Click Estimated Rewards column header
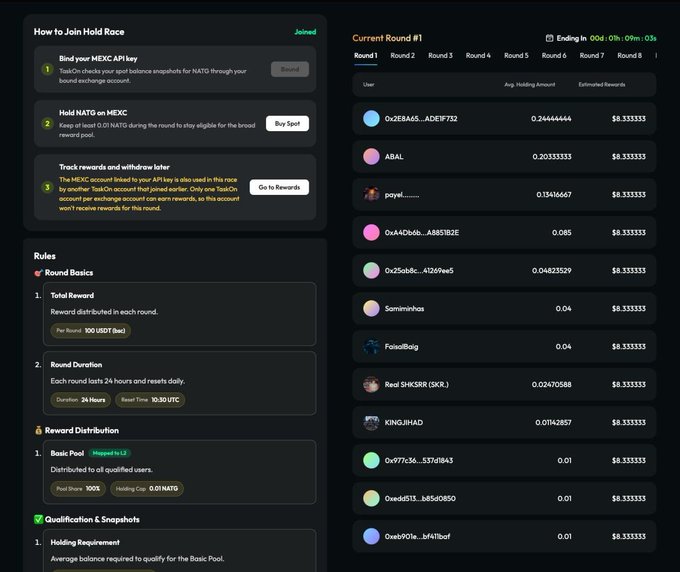Image resolution: width=680 pixels, height=572 pixels. pyautogui.click(x=602, y=85)
